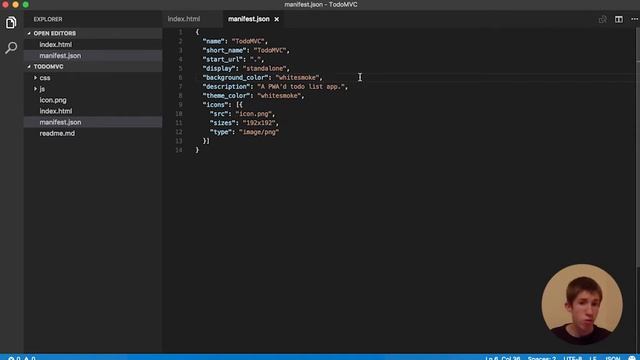The height and width of the screenshot is (360, 640).
Task: Click line number 14 in the gutter
Action: [179, 150]
